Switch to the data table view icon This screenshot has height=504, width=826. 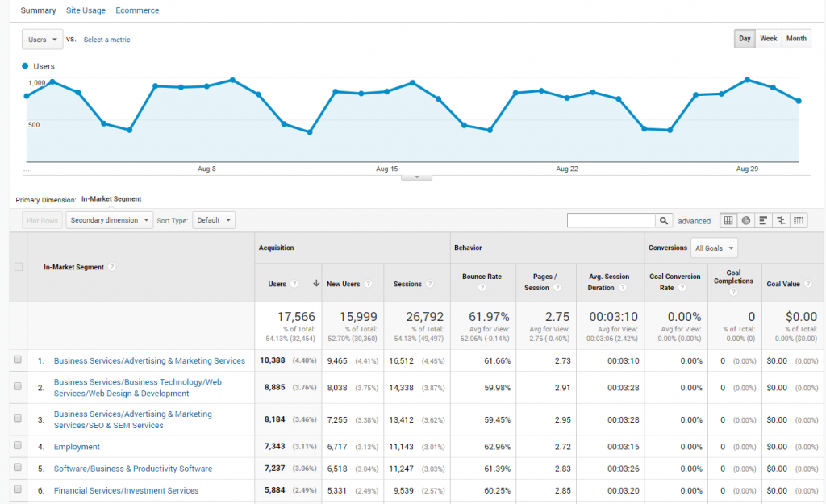(728, 220)
